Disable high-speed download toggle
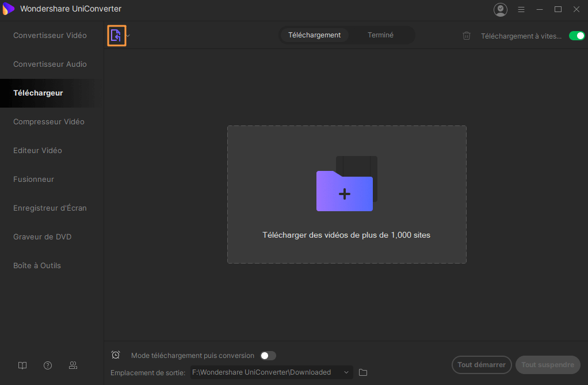The height and width of the screenshot is (385, 588). point(576,36)
